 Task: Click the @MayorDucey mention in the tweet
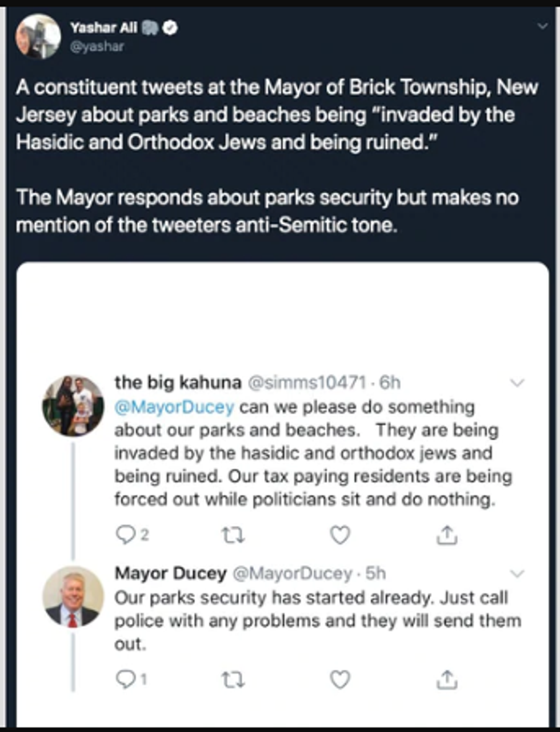click(x=174, y=407)
